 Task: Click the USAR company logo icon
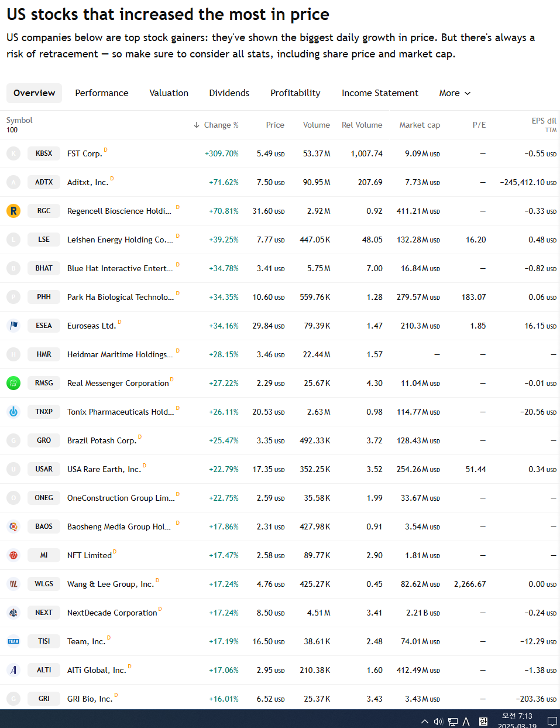pos(13,469)
